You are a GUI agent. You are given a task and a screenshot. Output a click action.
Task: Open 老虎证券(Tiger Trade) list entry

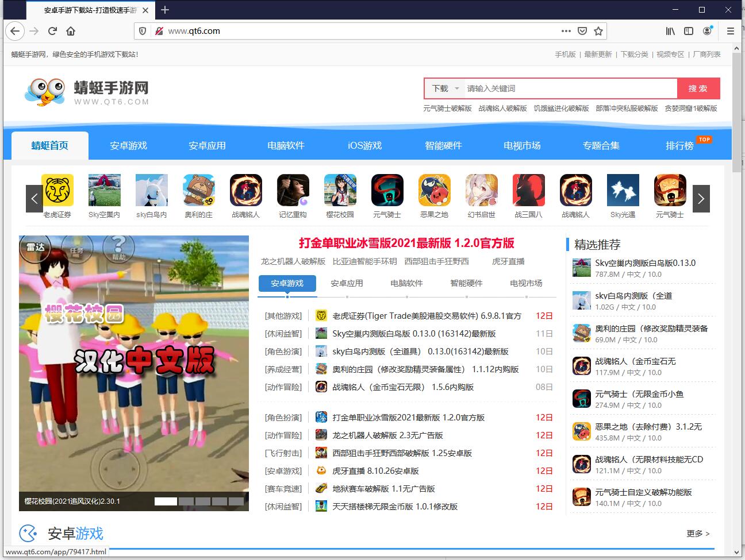[427, 316]
